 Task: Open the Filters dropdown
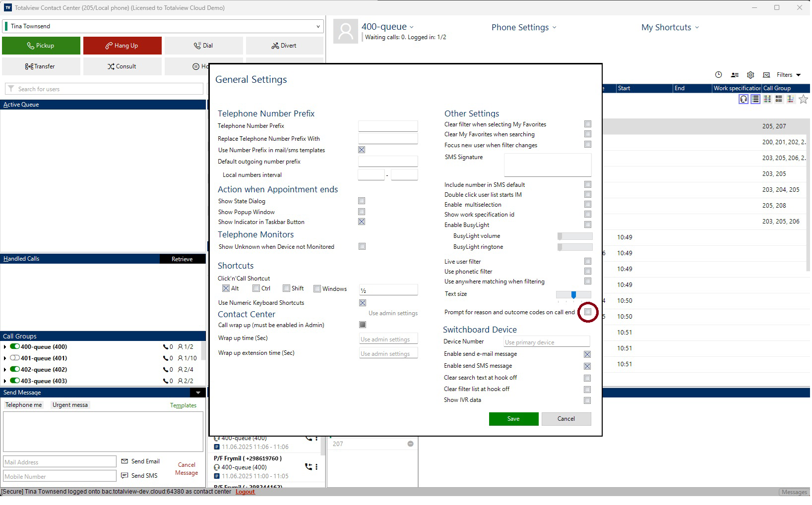789,75
